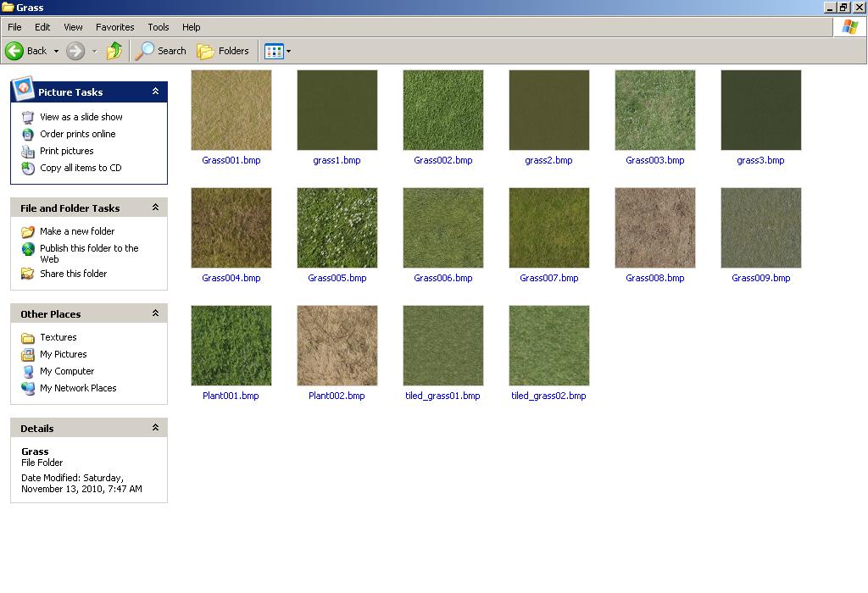The height and width of the screenshot is (593, 868).
Task: Click Share this folder link
Action: [73, 274]
